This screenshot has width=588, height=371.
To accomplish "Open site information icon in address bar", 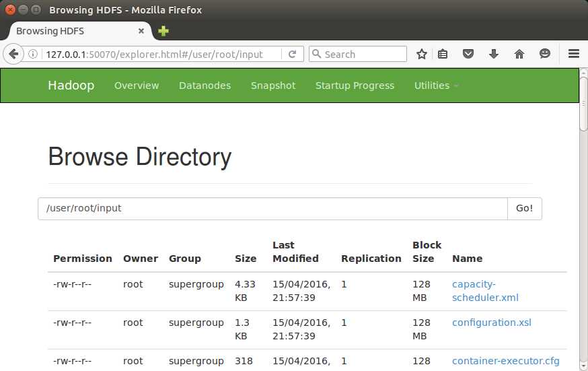I will pyautogui.click(x=33, y=54).
